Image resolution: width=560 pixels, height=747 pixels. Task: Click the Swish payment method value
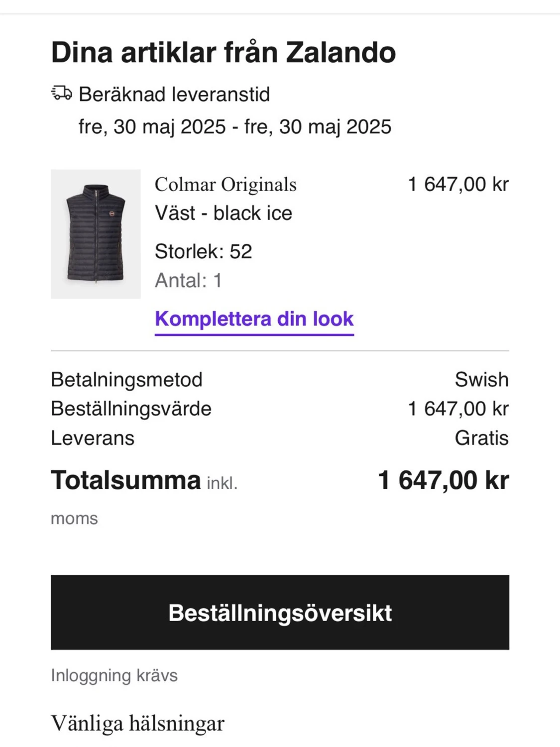pos(481,380)
